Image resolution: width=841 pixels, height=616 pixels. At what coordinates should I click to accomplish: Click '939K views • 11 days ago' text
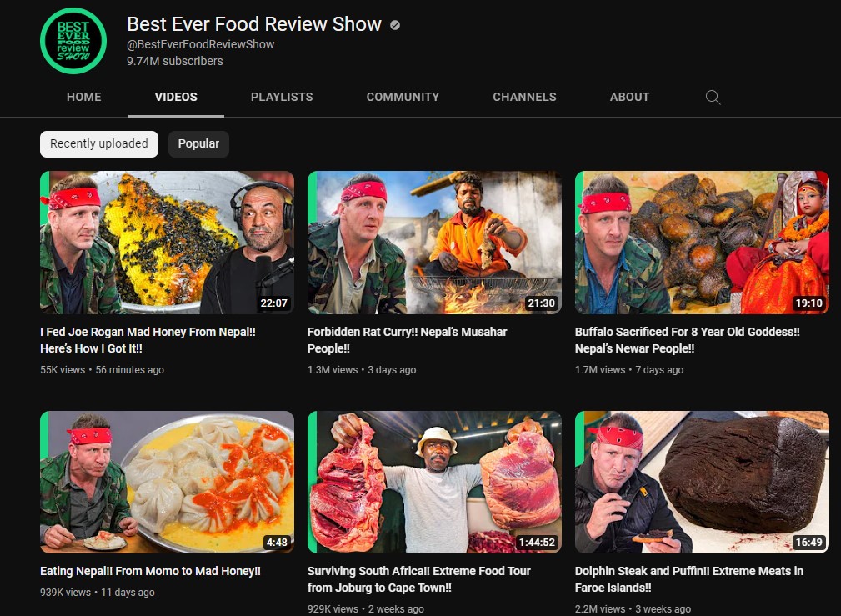[97, 593]
